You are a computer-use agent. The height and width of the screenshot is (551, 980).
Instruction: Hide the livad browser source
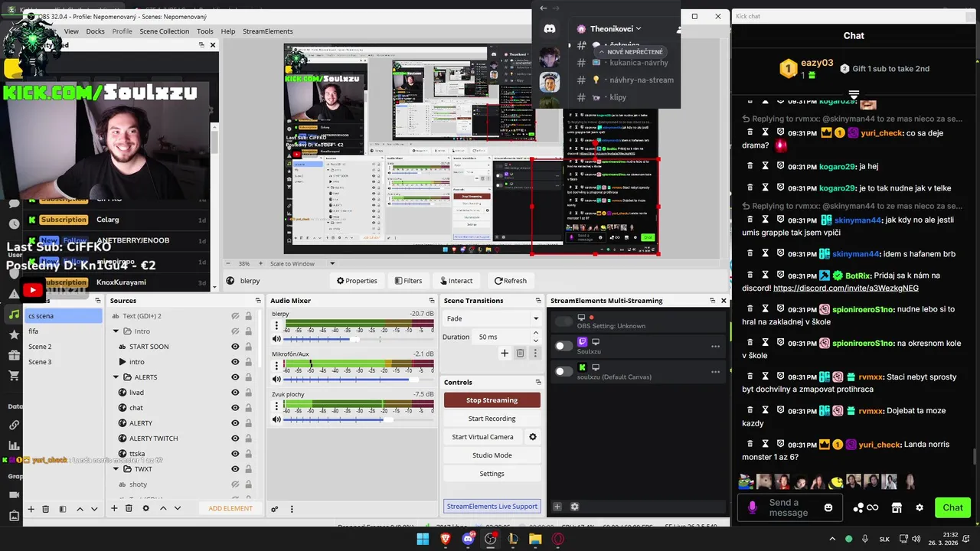pyautogui.click(x=235, y=393)
